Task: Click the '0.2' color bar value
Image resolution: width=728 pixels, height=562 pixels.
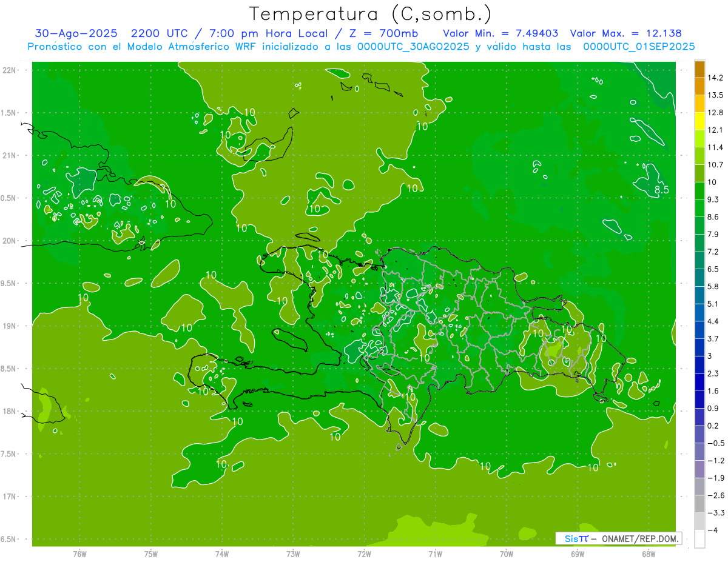Action: 713,426
